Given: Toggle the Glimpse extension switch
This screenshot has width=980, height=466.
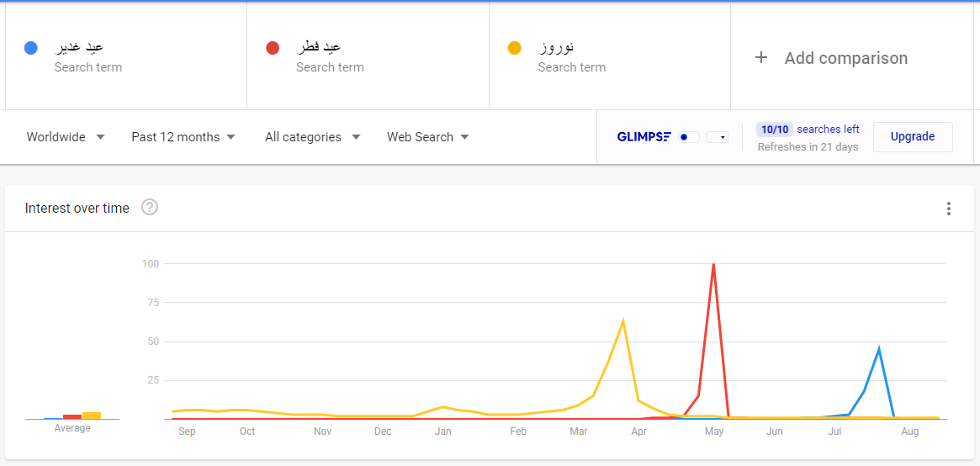Looking at the screenshot, I should [x=689, y=137].
